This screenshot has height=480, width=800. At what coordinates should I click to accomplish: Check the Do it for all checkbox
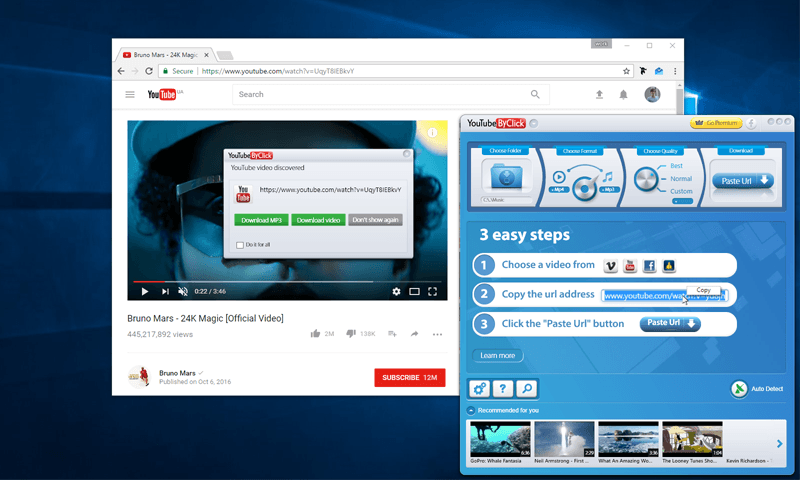(240, 245)
